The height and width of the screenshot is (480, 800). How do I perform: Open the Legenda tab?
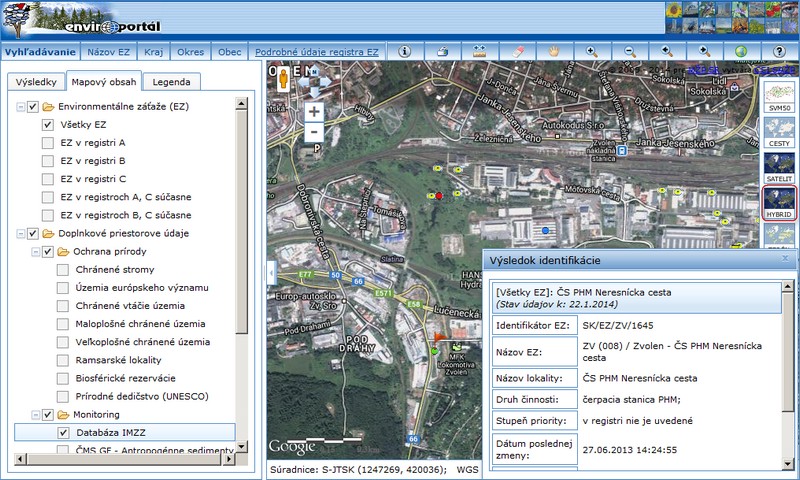(x=171, y=82)
